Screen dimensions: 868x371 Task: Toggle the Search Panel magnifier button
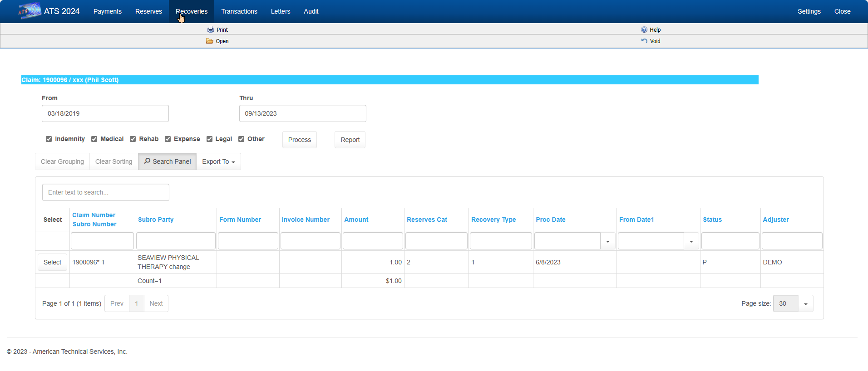(x=167, y=161)
